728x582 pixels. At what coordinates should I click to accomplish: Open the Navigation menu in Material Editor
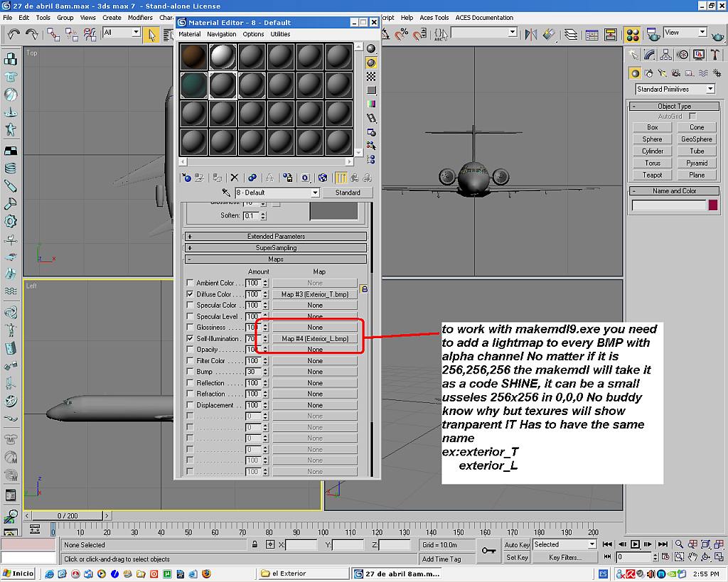click(221, 34)
